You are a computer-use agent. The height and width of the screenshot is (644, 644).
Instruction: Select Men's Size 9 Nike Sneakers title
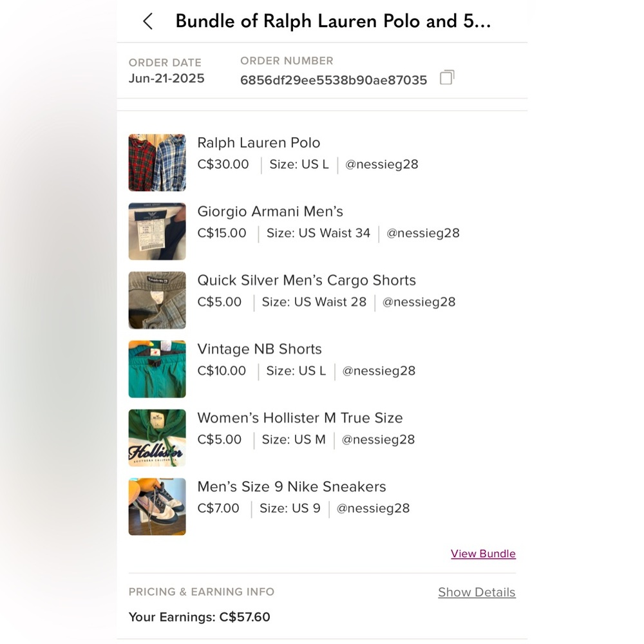(x=292, y=486)
